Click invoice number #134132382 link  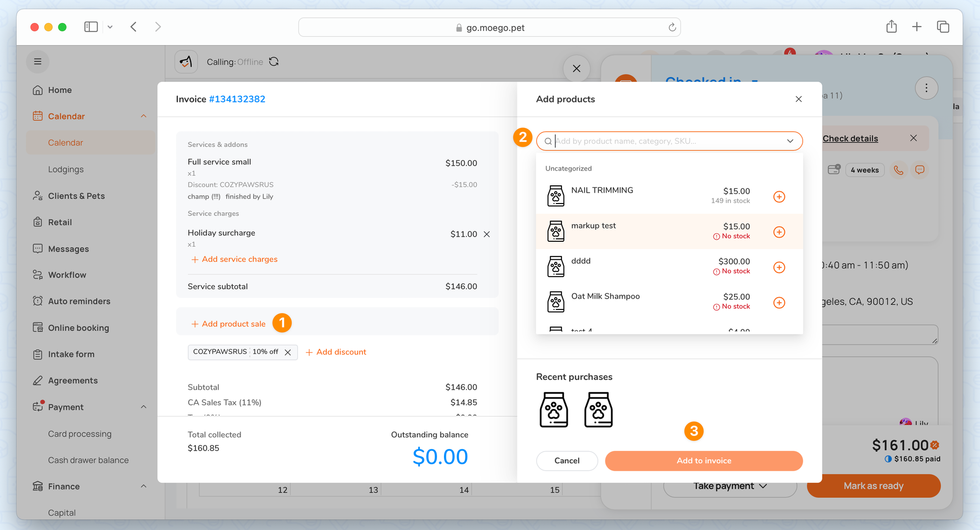point(237,99)
